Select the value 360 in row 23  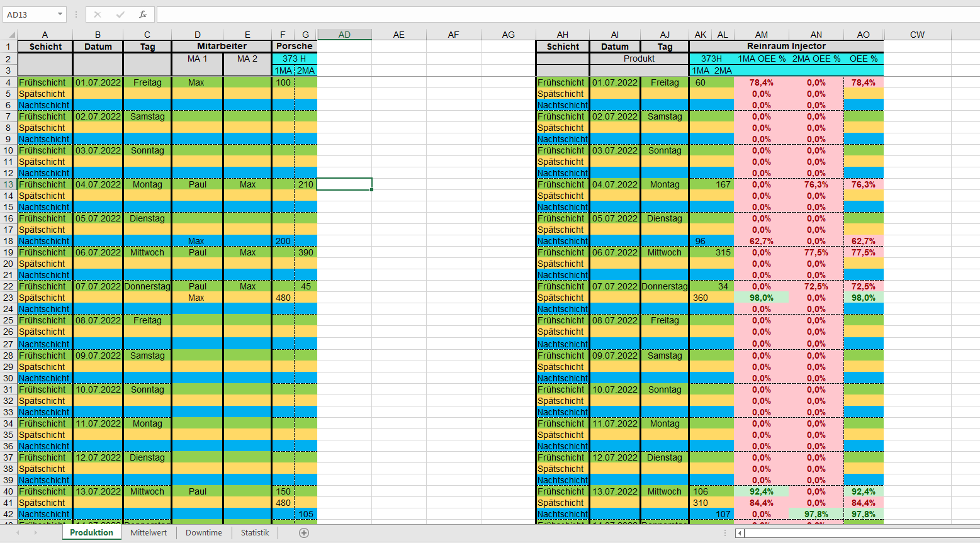click(x=701, y=298)
